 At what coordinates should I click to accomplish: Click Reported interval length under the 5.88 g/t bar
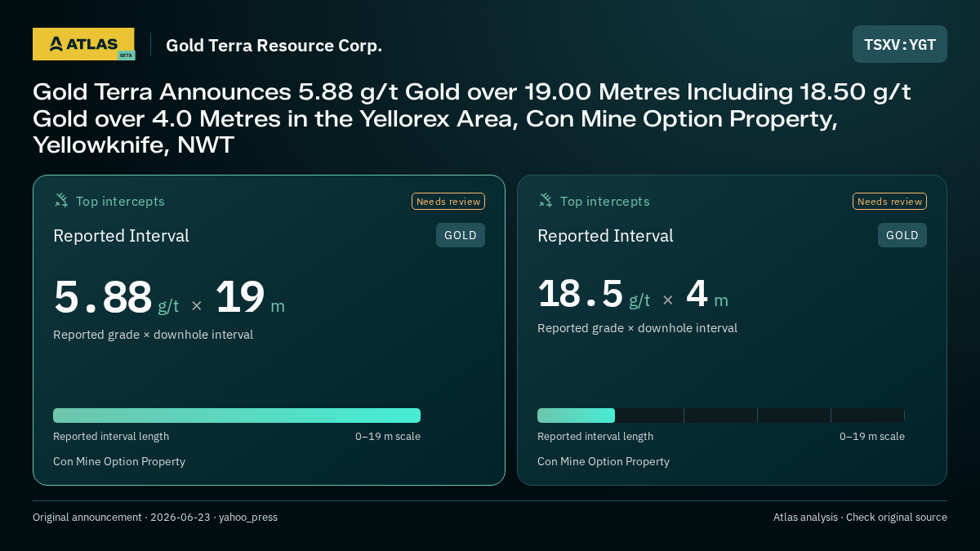pyautogui.click(x=111, y=436)
